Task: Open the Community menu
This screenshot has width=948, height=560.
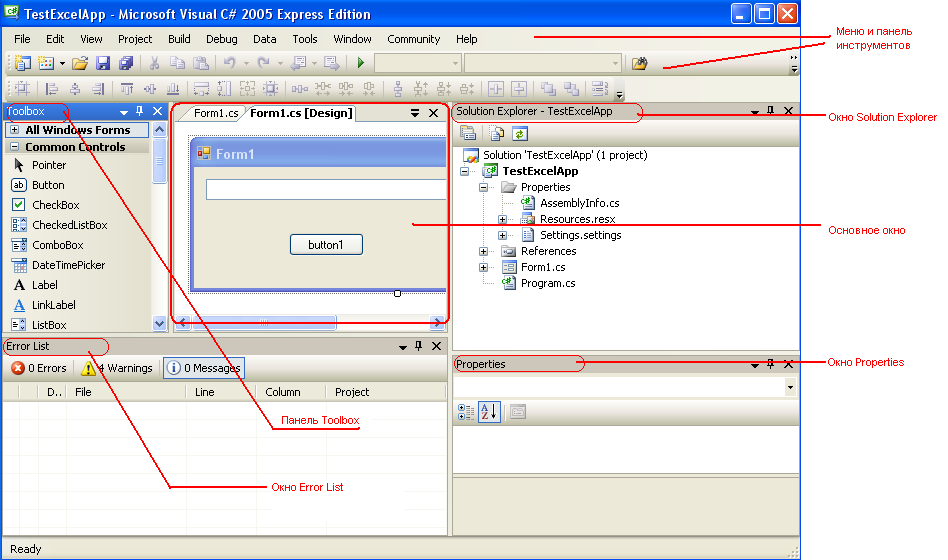Action: click(414, 39)
